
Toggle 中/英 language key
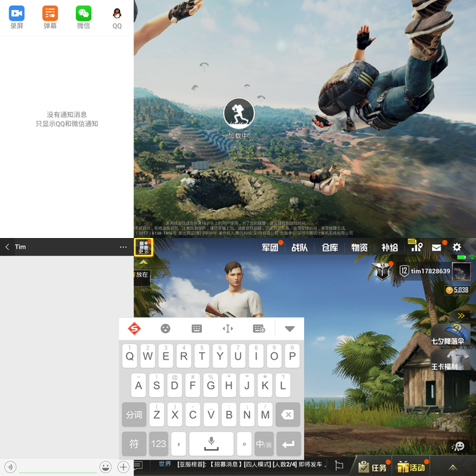264,444
